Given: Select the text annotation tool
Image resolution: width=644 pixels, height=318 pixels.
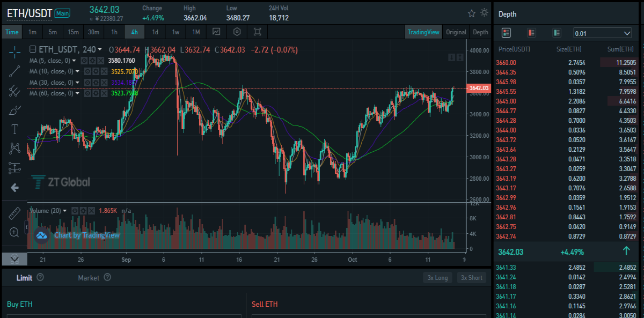Looking at the screenshot, I should tap(14, 129).
